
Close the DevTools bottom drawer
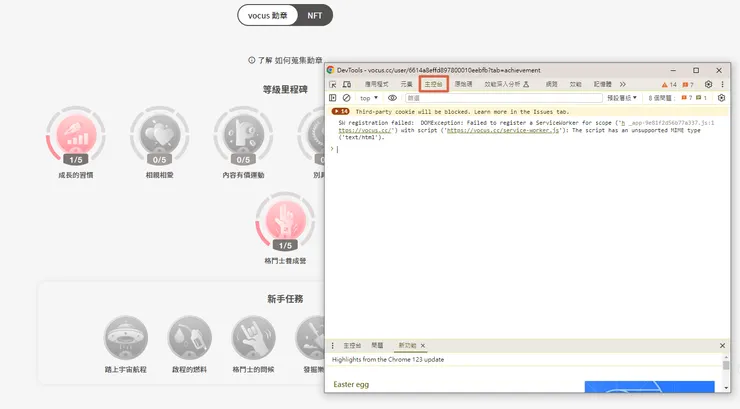tap(722, 346)
